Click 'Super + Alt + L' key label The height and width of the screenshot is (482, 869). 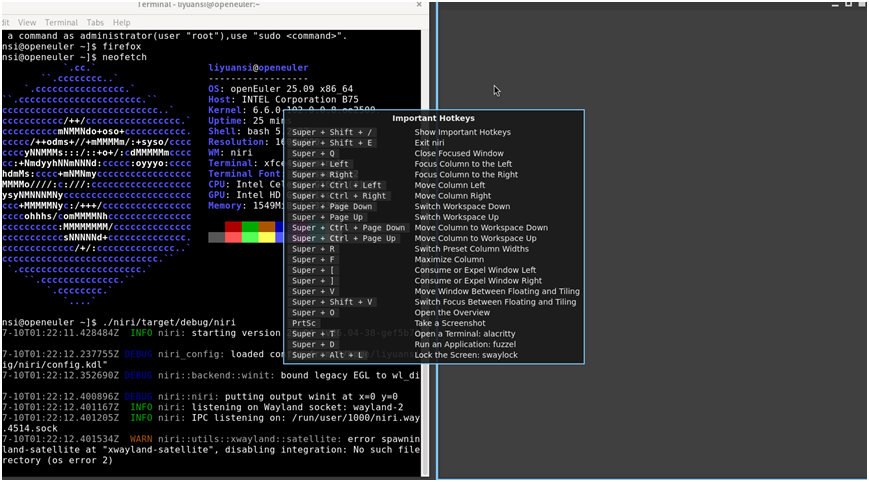click(x=328, y=355)
